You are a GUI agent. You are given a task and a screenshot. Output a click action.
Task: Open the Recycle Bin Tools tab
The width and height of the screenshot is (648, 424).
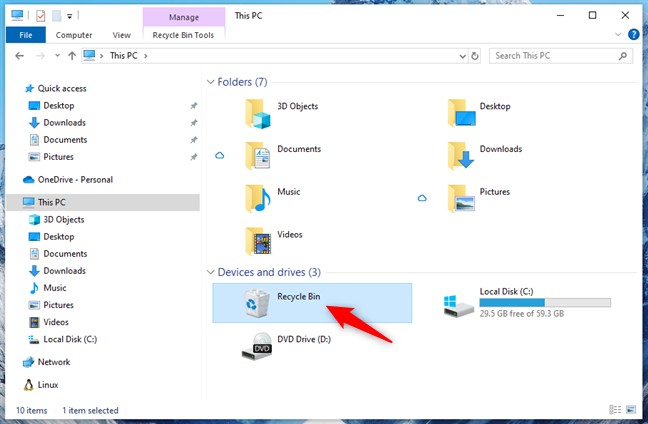click(x=183, y=35)
